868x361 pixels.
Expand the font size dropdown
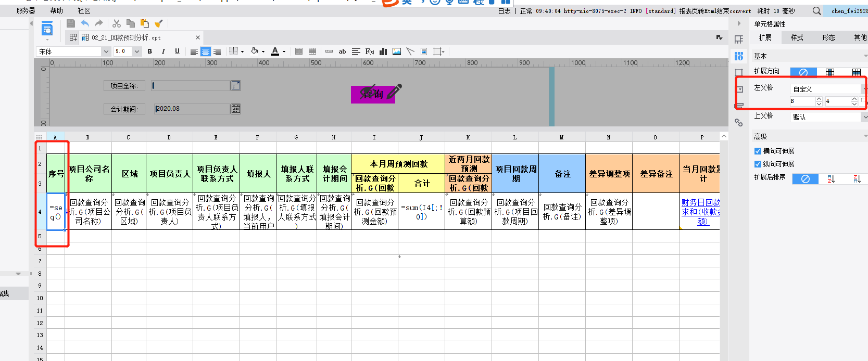[136, 51]
